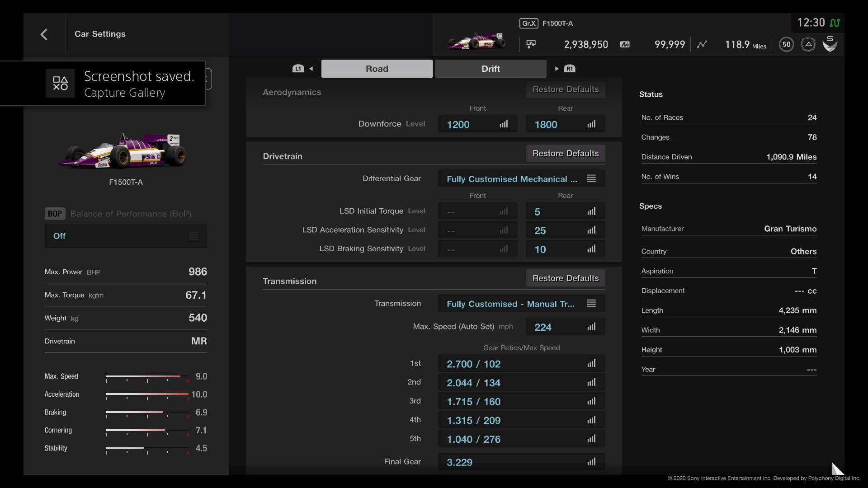Click the credits/currency icon in top bar
868x488 pixels.
click(531, 44)
